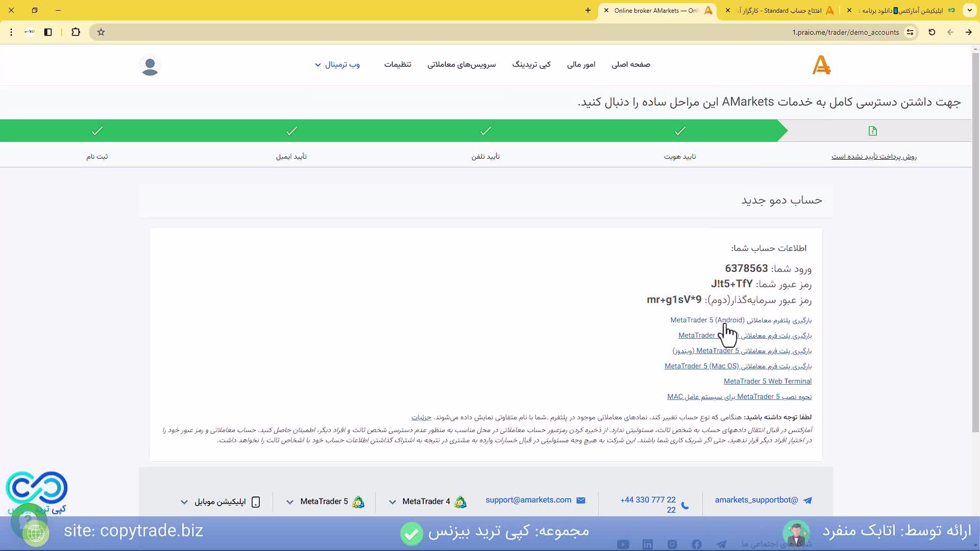Click the phone icon beside +44 330 777 22 22

point(684,505)
